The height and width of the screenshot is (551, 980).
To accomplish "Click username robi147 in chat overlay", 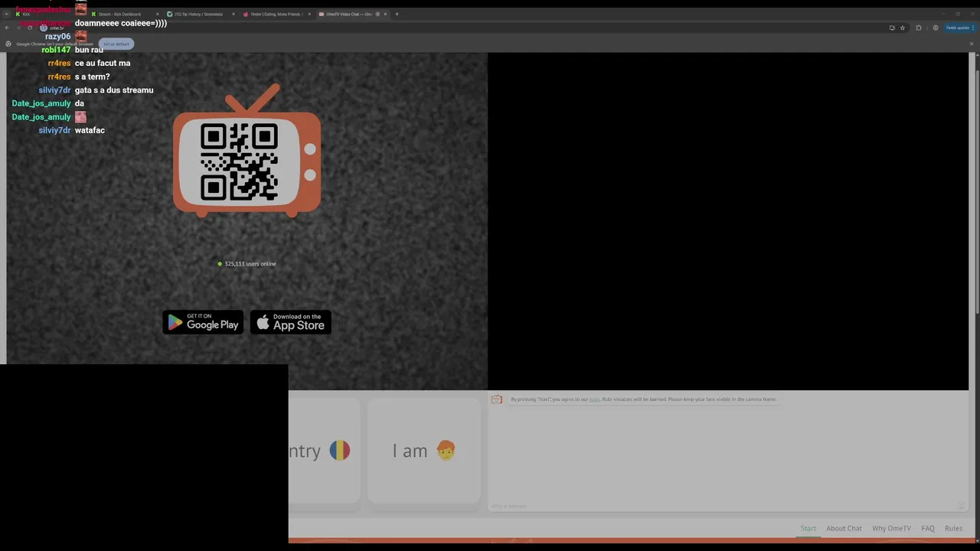I will click(56, 50).
